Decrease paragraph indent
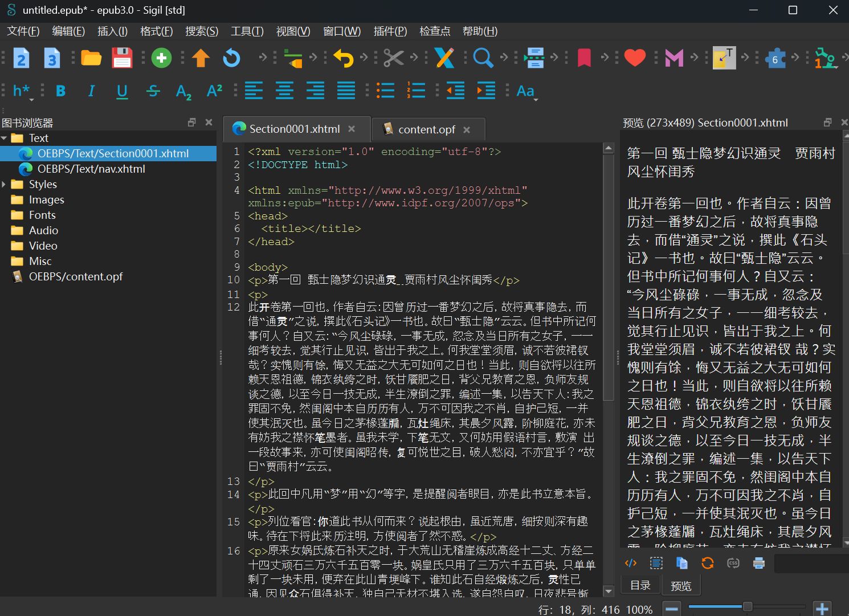The height and width of the screenshot is (616, 849). pos(455,91)
